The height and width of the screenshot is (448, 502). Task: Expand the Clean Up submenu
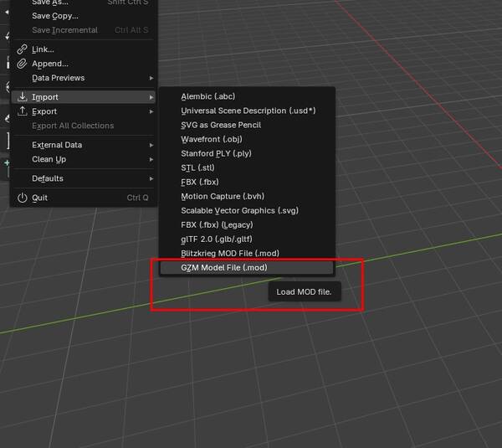[84, 159]
